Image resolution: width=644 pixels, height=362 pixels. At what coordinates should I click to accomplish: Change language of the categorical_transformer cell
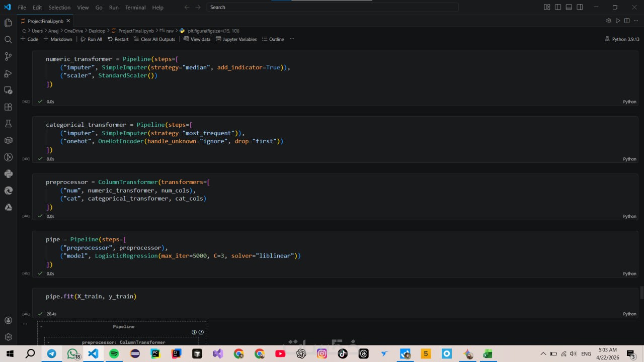tap(629, 159)
